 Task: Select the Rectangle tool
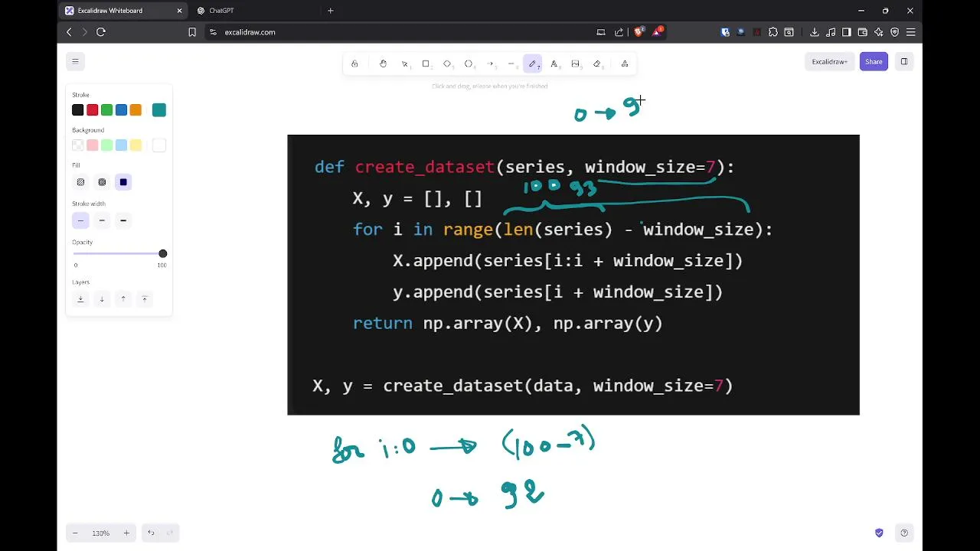pyautogui.click(x=426, y=64)
